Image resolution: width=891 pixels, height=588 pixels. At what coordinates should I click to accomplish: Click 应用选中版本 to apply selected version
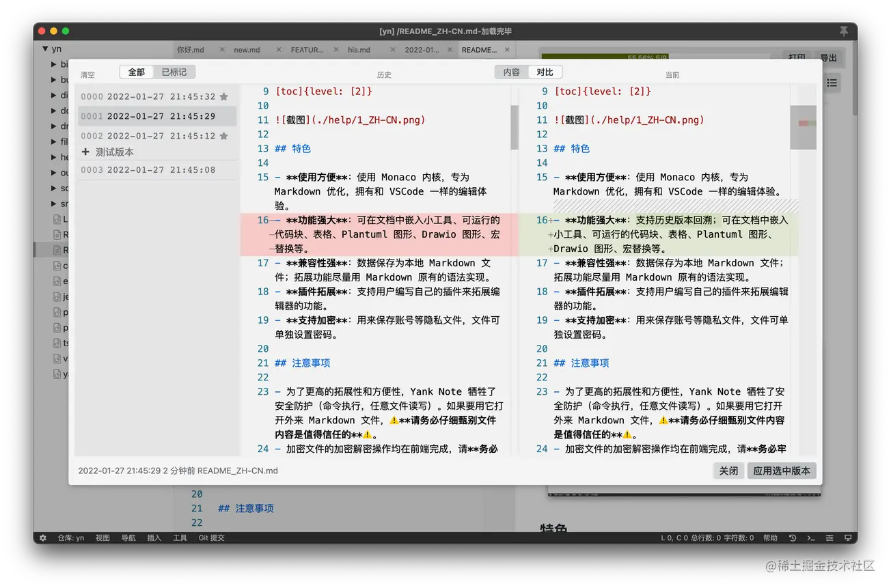pyautogui.click(x=782, y=471)
